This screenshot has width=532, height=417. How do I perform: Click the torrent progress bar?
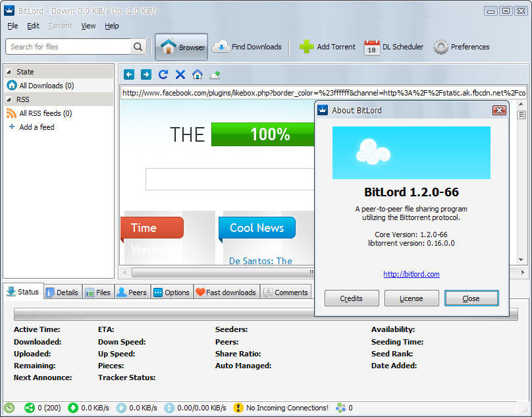tap(265, 314)
